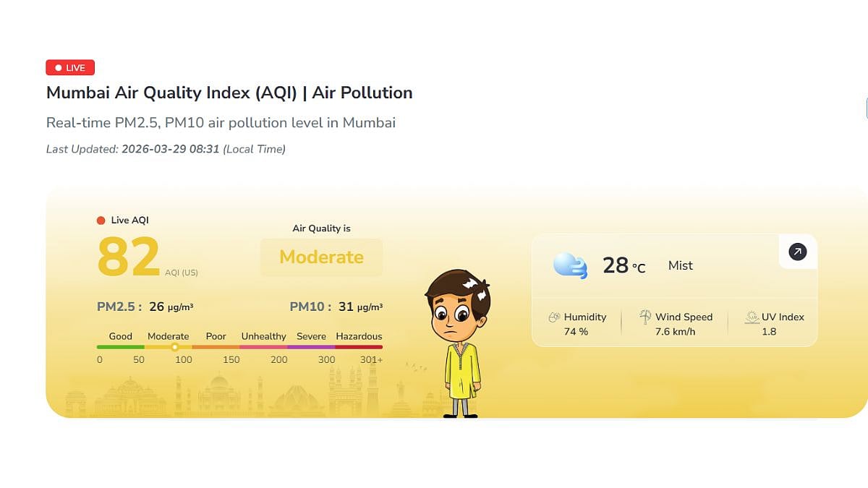Click the Last Updated timestamp text
Screen dimensions: 868x488
coord(166,149)
